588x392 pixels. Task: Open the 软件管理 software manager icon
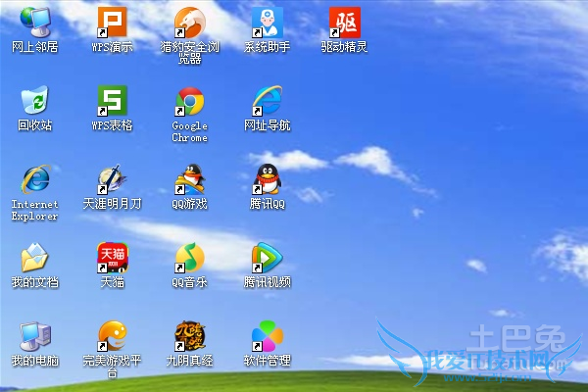(268, 336)
